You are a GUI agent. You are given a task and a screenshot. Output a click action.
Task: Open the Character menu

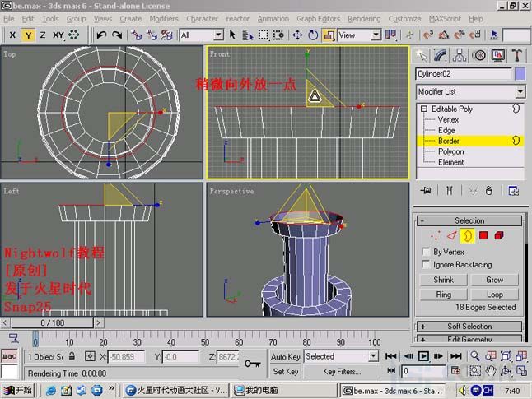point(203,19)
